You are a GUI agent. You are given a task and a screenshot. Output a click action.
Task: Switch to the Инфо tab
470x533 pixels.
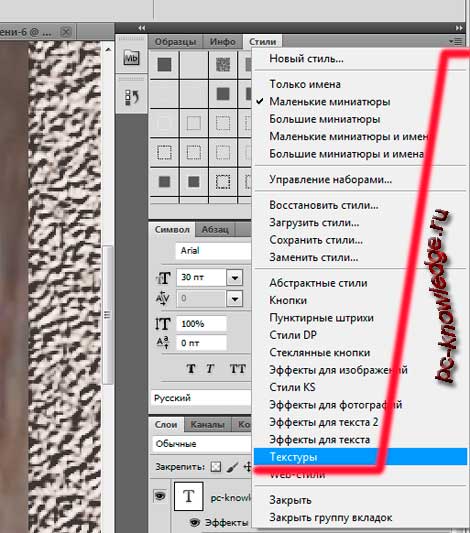(x=223, y=42)
